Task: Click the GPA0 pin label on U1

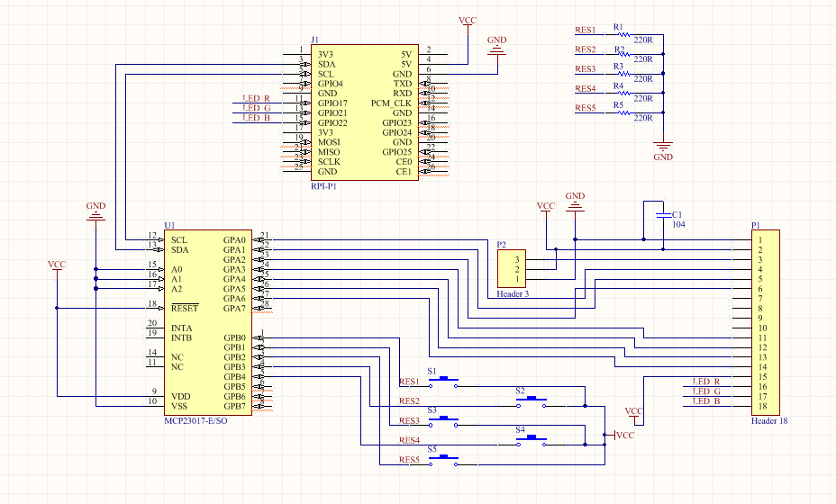Action: click(234, 240)
